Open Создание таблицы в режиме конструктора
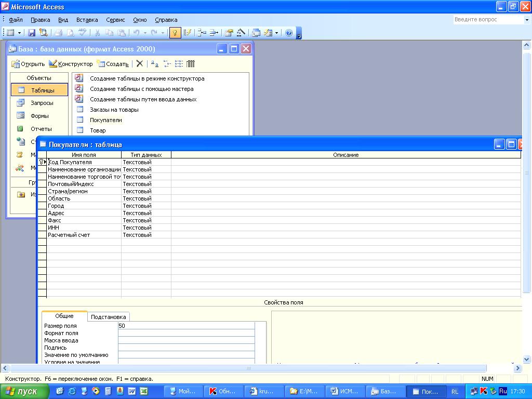Screen dimensions: 532x399 tap(147, 78)
